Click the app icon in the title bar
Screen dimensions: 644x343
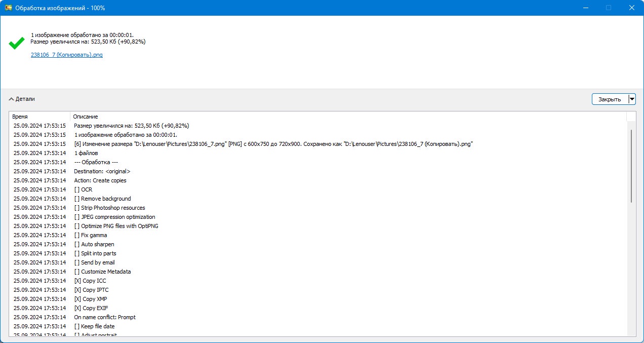pos(8,8)
